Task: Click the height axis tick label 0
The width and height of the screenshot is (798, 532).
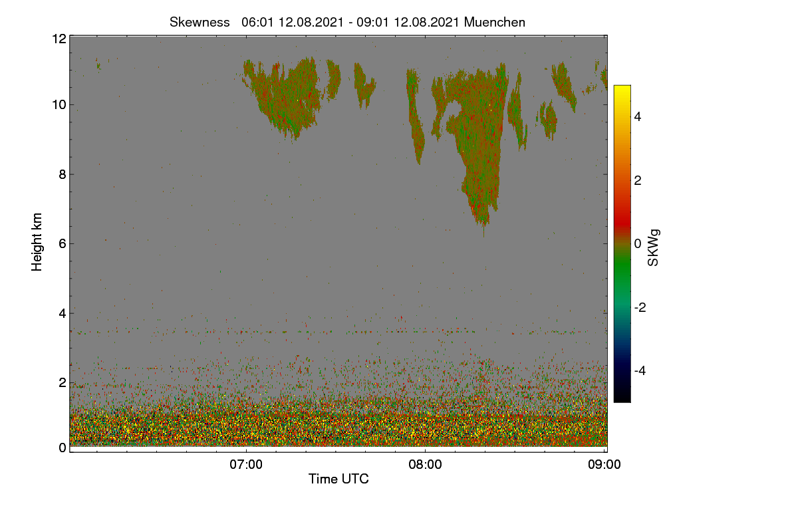Action: pyautogui.click(x=63, y=448)
